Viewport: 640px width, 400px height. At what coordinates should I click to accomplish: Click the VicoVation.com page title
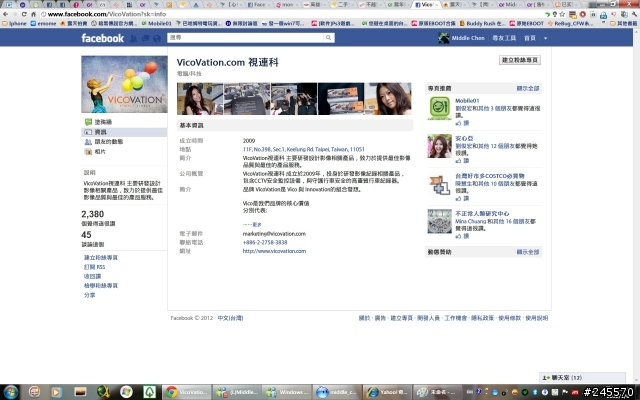[x=227, y=62]
